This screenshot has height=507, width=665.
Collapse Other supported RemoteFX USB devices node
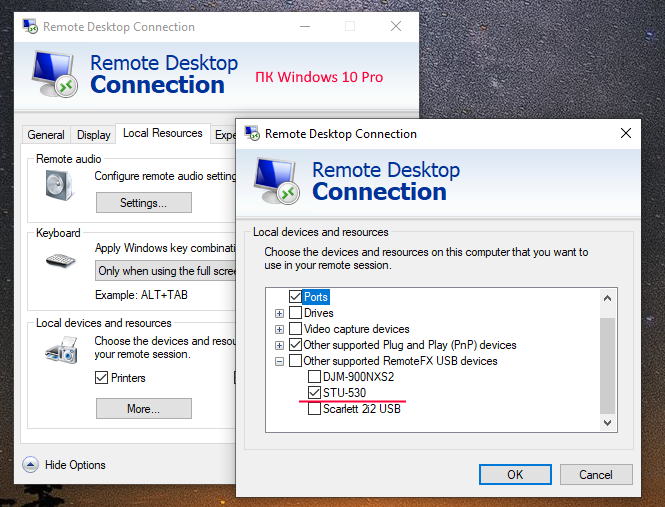click(280, 361)
